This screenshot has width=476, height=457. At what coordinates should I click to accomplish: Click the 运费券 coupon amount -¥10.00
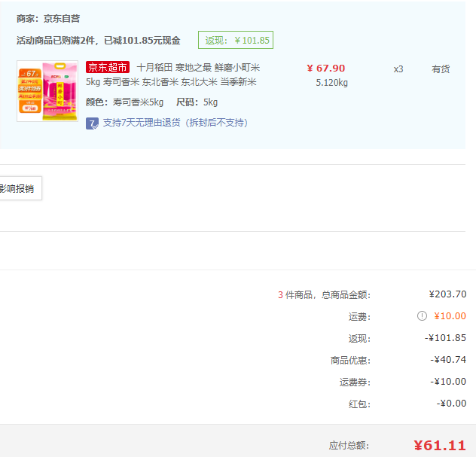pyautogui.click(x=448, y=382)
